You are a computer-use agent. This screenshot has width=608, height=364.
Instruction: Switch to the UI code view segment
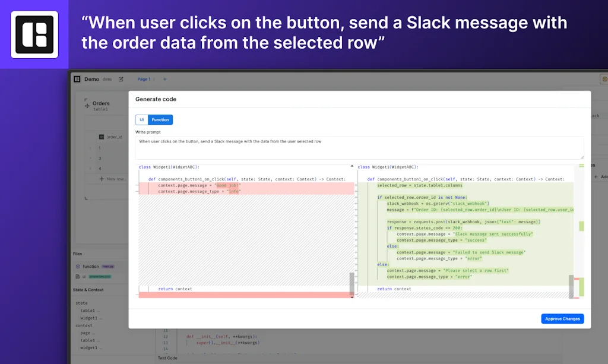pos(141,119)
